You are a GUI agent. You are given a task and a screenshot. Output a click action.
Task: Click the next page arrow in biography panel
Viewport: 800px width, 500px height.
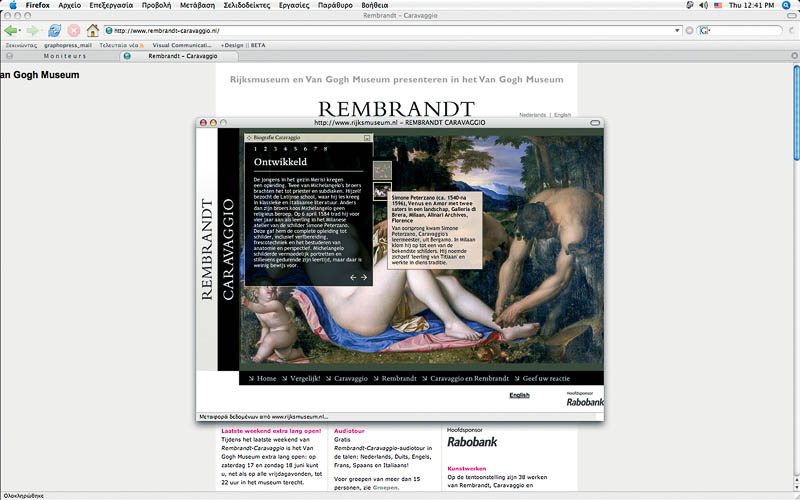pyautogui.click(x=364, y=278)
